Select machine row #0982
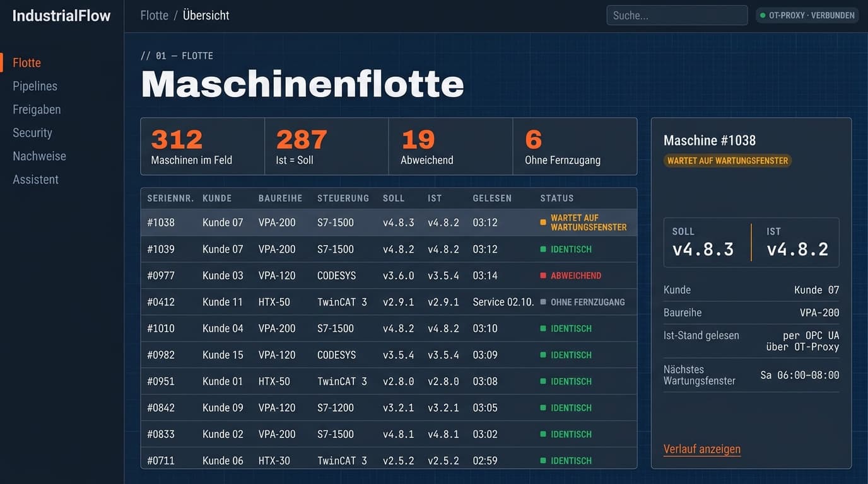Screen dimensions: 868x484 [x=389, y=355]
